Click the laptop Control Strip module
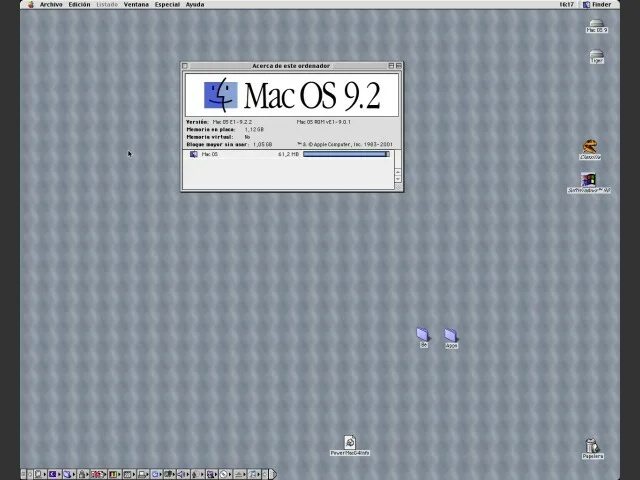 [141, 474]
